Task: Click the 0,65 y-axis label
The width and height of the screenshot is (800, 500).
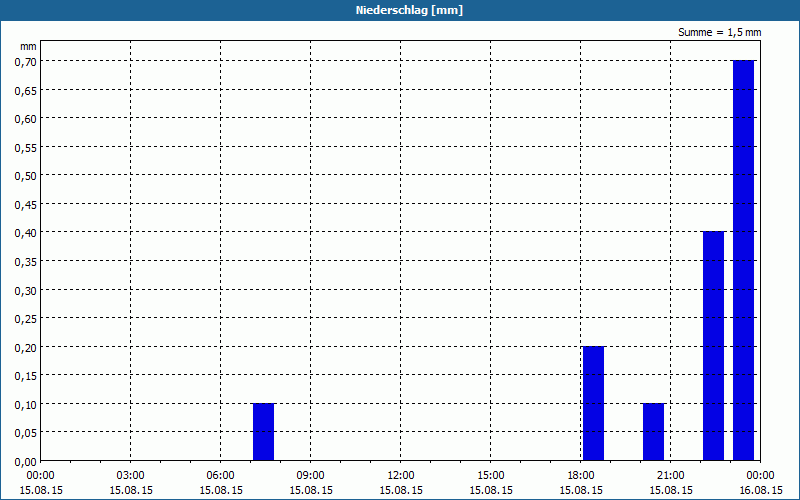Action: coord(26,91)
